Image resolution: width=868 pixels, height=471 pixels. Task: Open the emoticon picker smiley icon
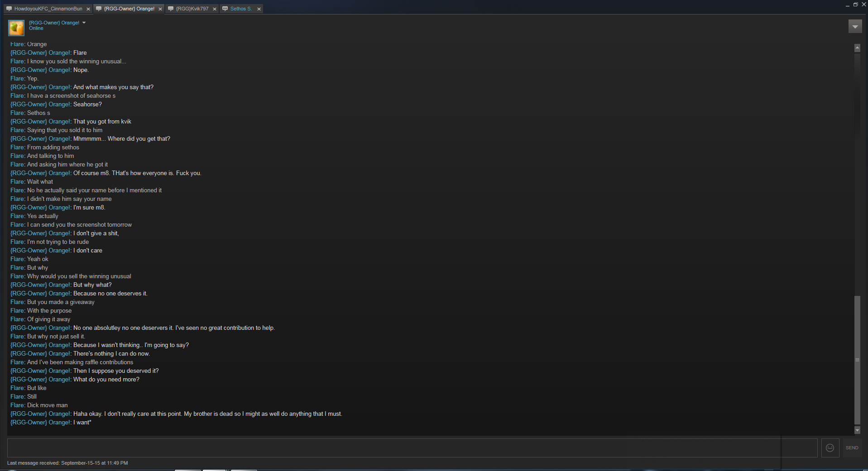[830, 448]
